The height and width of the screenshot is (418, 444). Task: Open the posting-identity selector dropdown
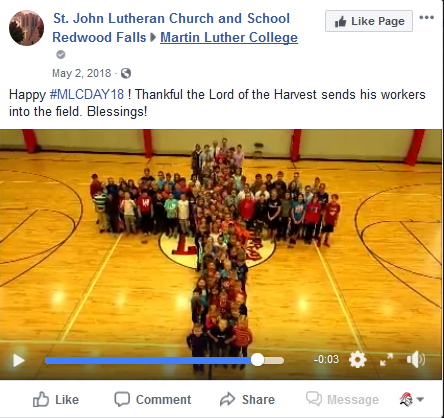[x=412, y=399]
